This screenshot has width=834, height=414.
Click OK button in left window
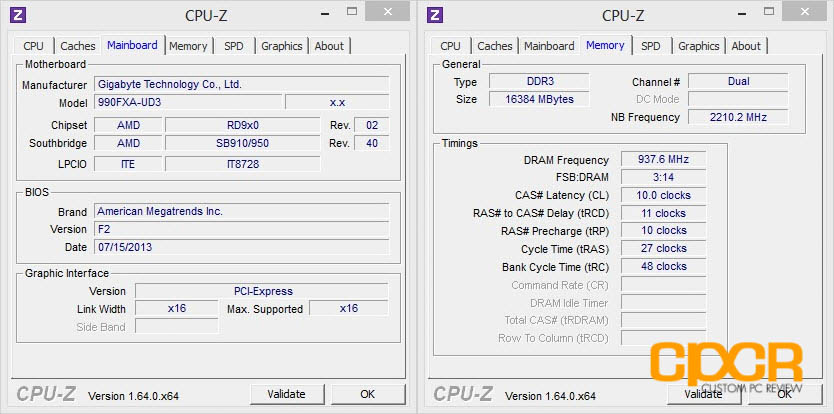tap(368, 394)
